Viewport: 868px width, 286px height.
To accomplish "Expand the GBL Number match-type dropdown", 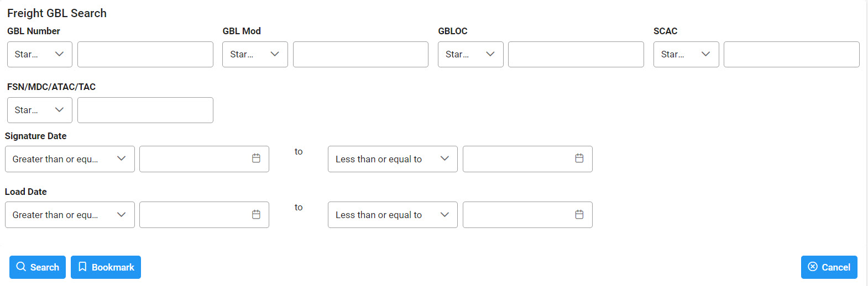I will point(40,54).
